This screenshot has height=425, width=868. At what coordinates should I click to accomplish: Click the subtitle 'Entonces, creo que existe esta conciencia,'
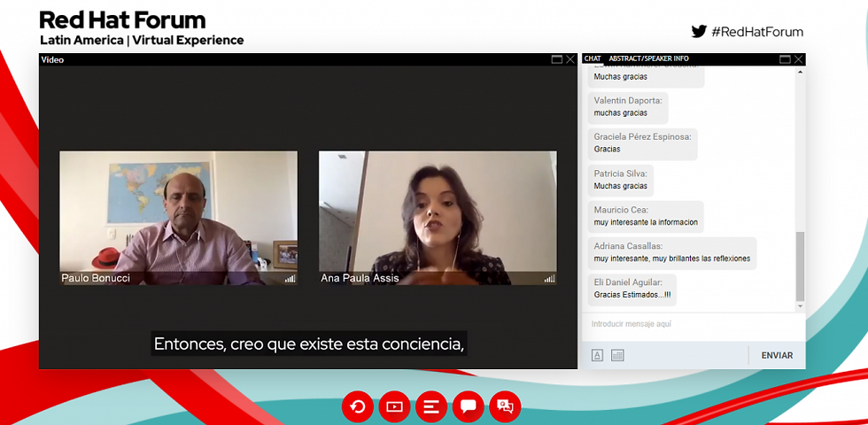point(308,344)
